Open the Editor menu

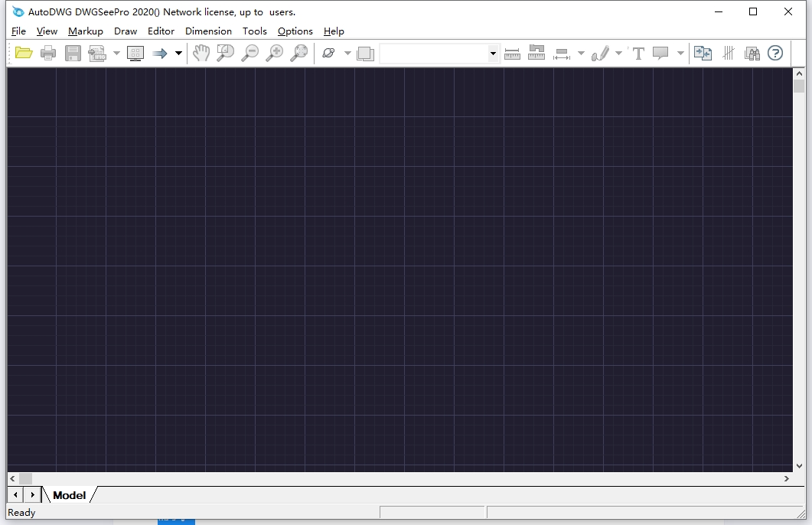(161, 31)
